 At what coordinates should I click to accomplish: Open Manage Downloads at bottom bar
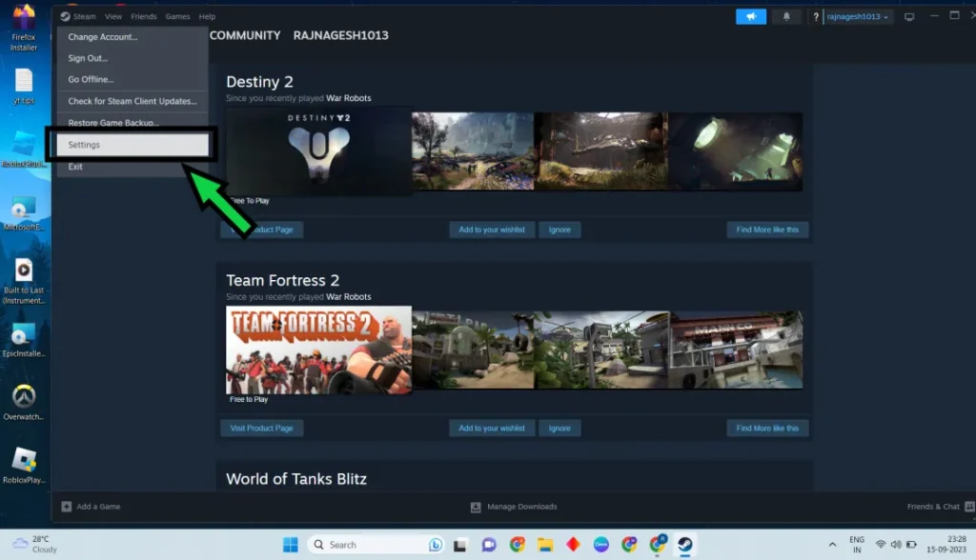514,507
